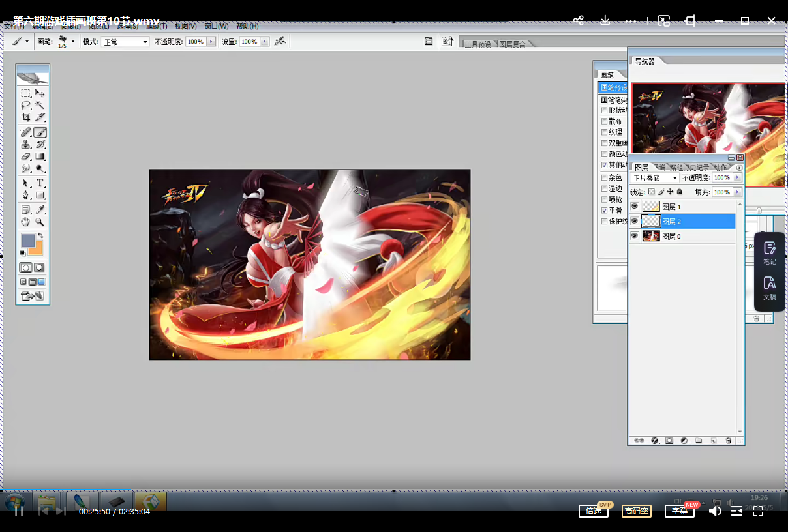Open the 不透明度 slider arrow in options bar
The height and width of the screenshot is (532, 788).
point(211,42)
